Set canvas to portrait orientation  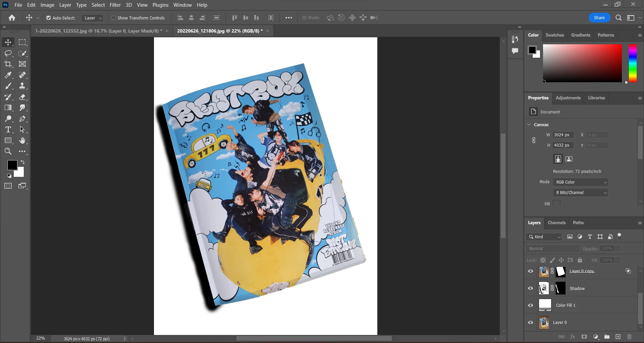click(558, 159)
